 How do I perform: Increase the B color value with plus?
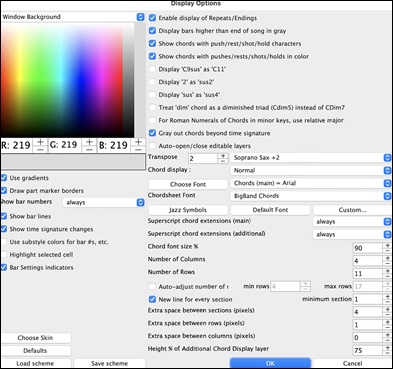[x=138, y=142]
